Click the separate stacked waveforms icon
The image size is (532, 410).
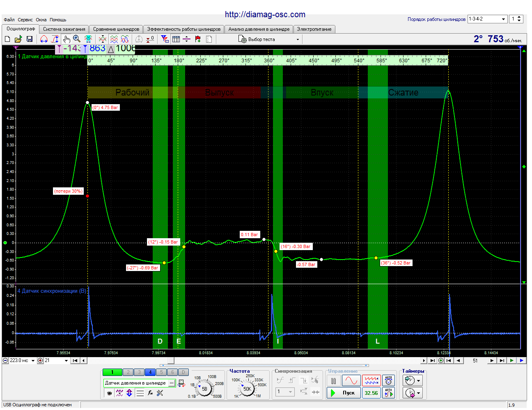pyautogui.click(x=114, y=39)
